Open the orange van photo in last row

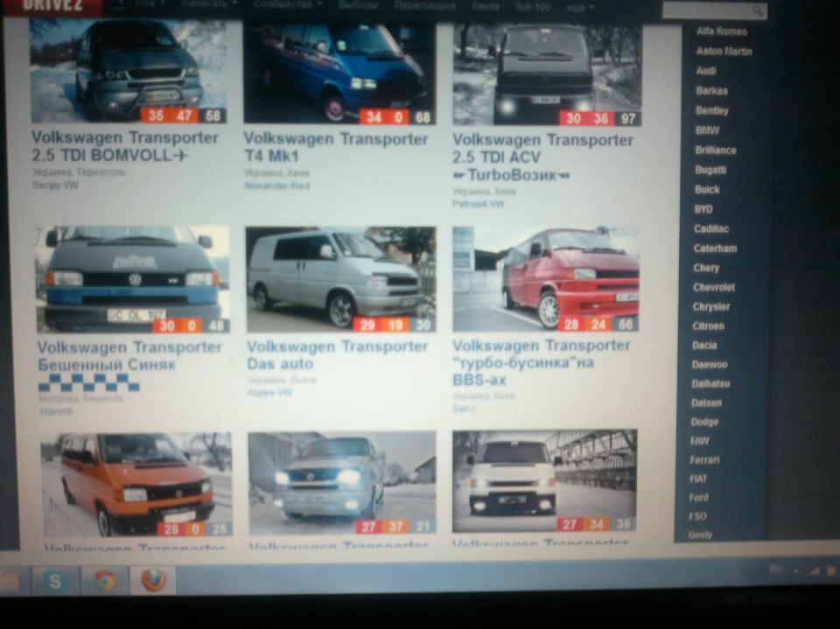(136, 485)
